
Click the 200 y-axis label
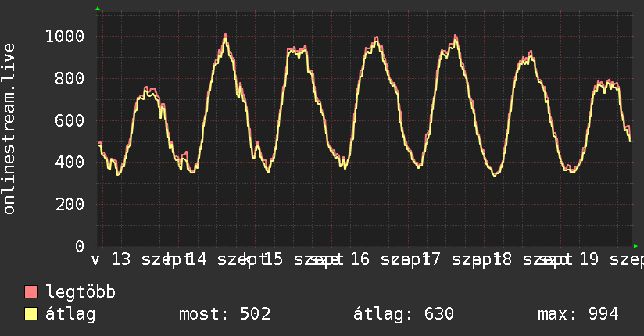(70, 204)
